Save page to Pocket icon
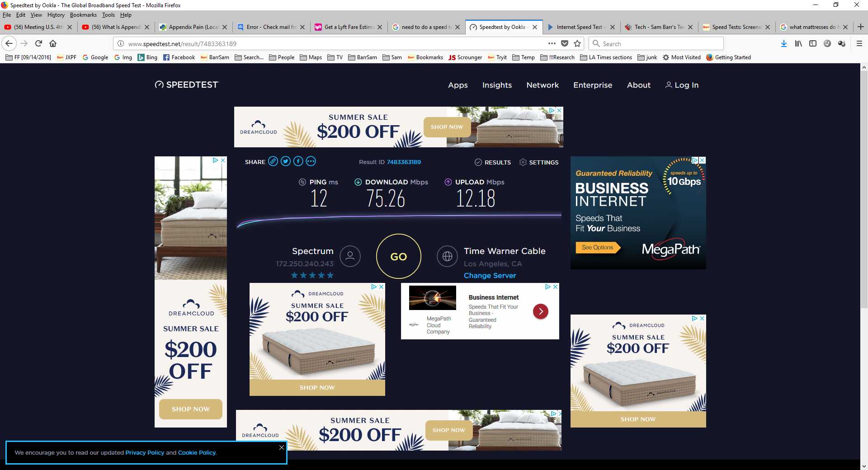 pos(565,43)
